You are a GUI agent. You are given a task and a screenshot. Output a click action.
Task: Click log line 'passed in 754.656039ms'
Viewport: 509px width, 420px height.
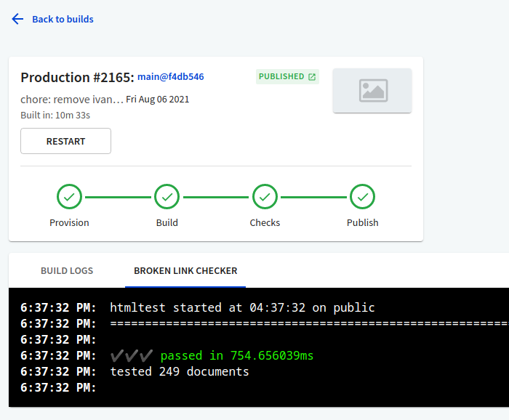[x=237, y=356]
